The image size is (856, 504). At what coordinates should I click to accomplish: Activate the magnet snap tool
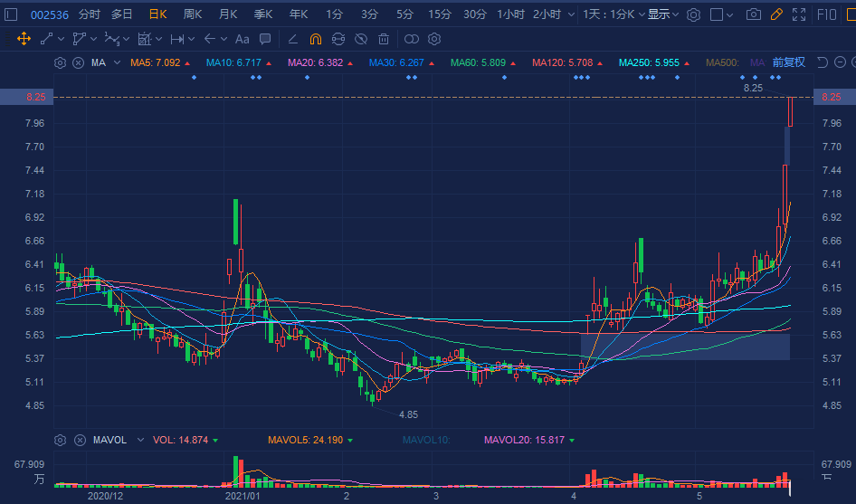tap(315, 39)
